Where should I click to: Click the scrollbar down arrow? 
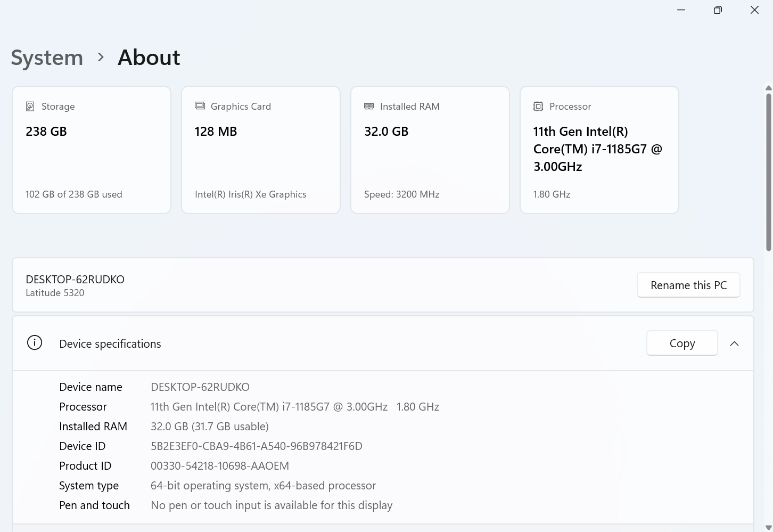point(768,527)
